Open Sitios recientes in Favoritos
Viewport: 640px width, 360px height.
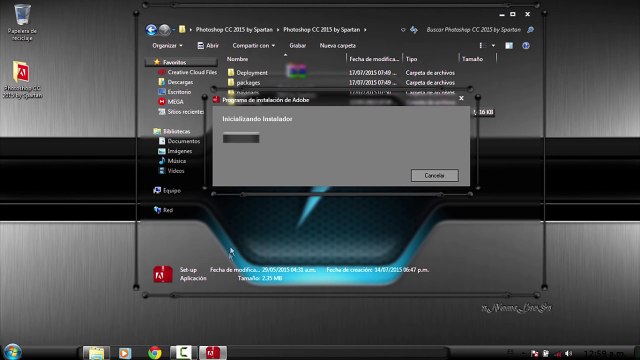180,111
